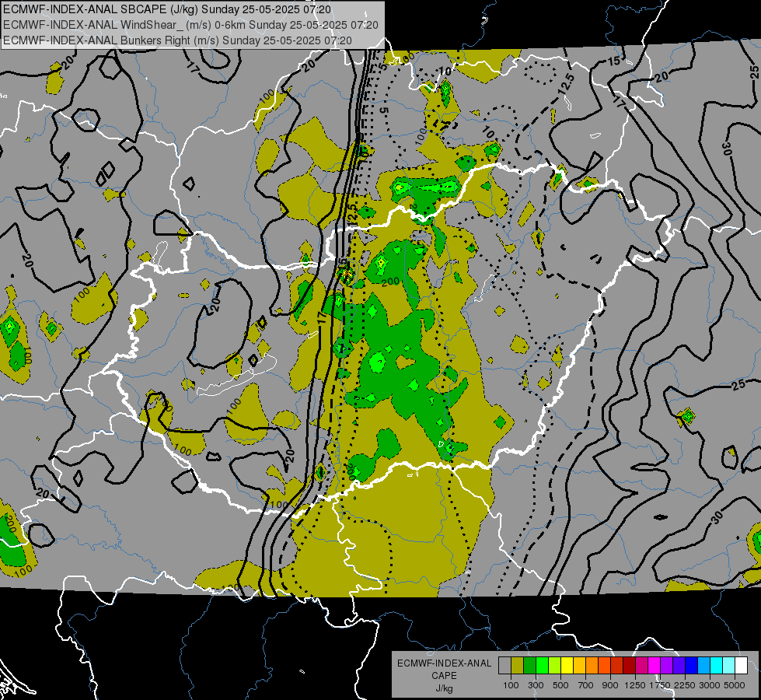The height and width of the screenshot is (700, 761).
Task: Click the legend scale value 900
Action: coord(610,685)
